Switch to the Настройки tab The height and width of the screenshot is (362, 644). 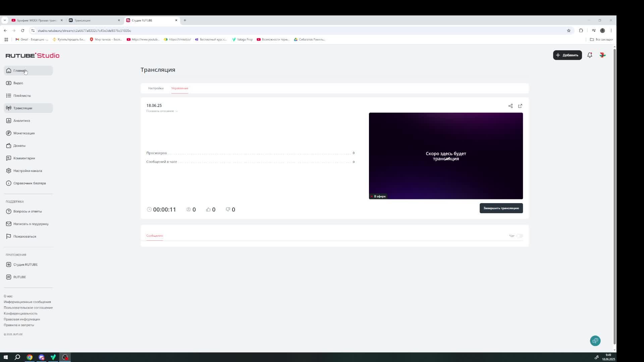coord(156,88)
